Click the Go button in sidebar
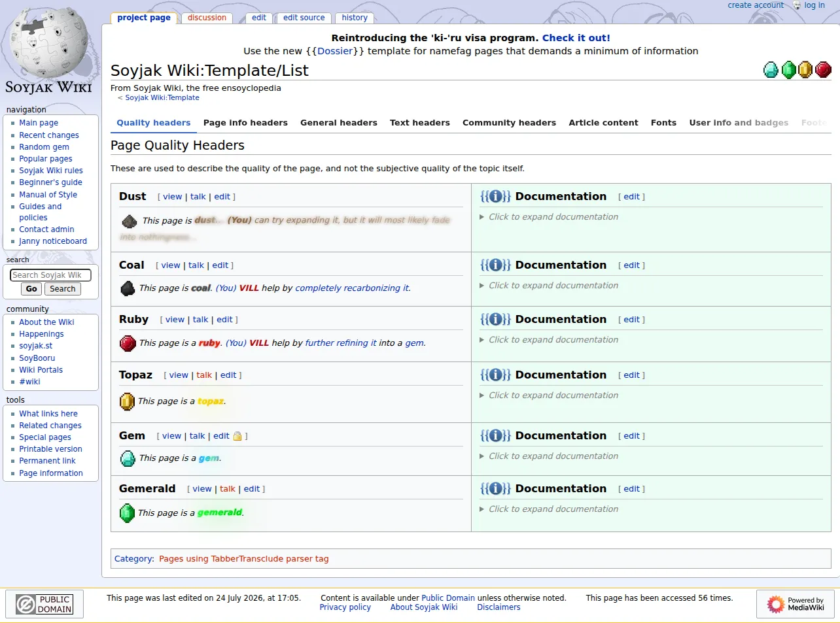 tap(31, 289)
